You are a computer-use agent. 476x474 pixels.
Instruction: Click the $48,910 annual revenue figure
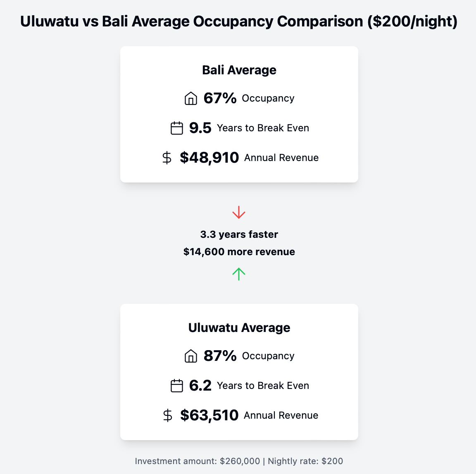click(209, 157)
